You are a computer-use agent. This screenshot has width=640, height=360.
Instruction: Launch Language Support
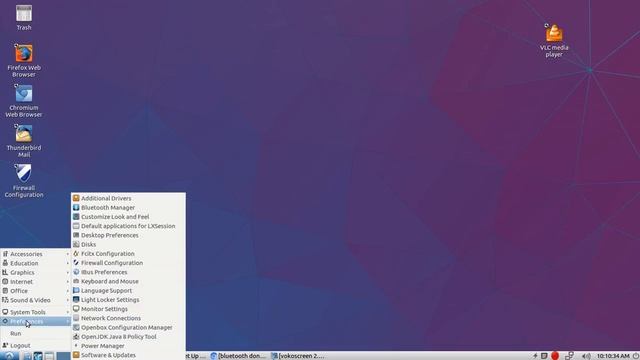pos(128,291)
